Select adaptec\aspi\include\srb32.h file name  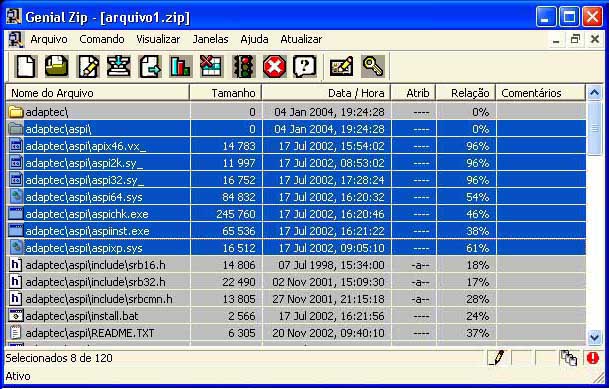click(96, 282)
